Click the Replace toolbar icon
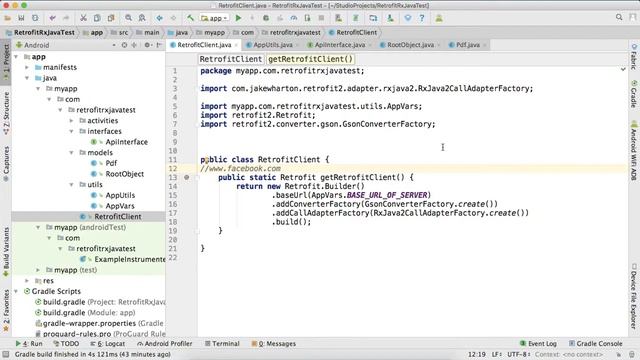The height and width of the screenshot is (360, 640). (x=142, y=18)
